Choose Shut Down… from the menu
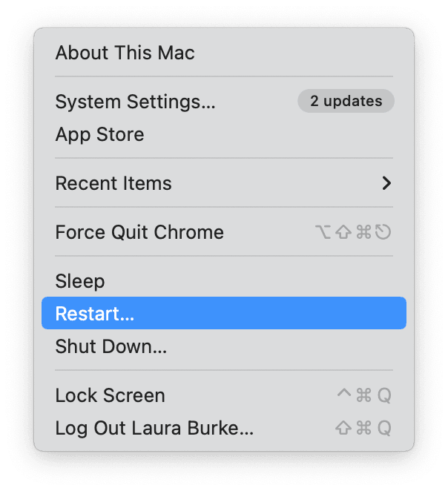448x491 pixels. pos(111,346)
